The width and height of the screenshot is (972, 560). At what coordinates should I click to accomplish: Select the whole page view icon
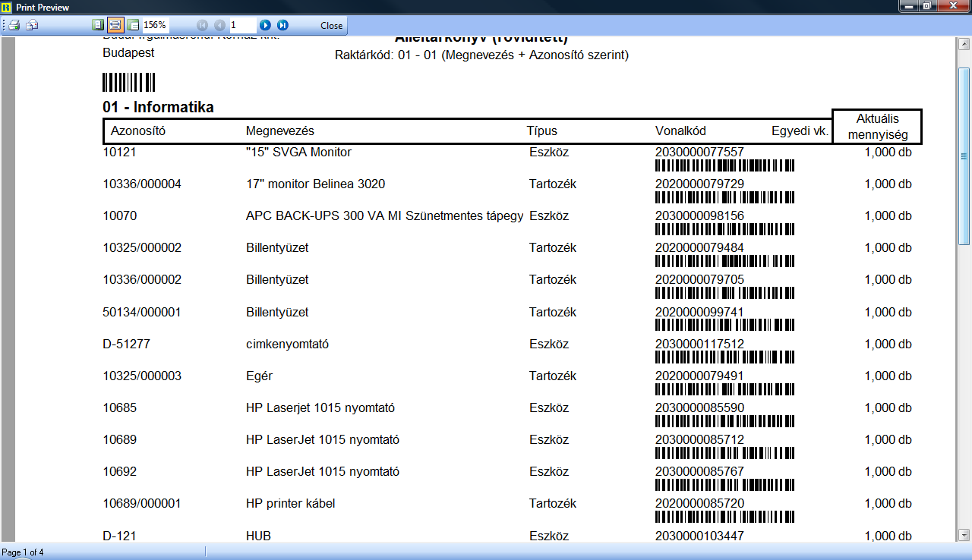point(98,25)
